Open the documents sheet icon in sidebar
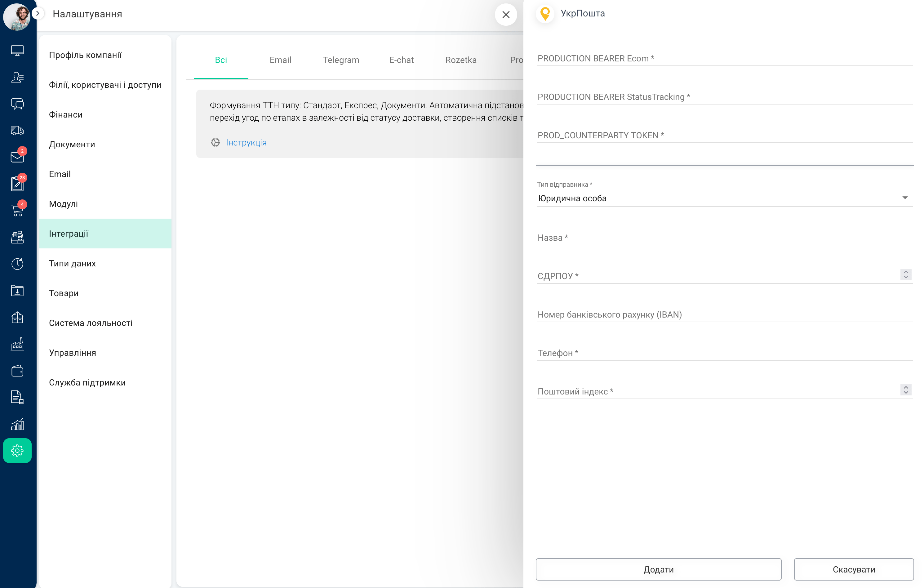924x588 pixels. (x=17, y=397)
